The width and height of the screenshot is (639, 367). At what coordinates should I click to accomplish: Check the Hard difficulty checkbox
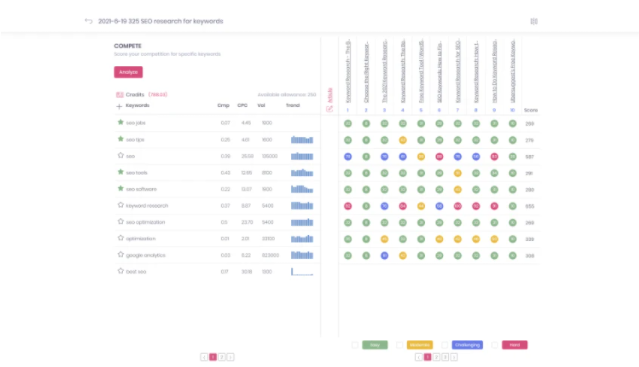(x=495, y=345)
